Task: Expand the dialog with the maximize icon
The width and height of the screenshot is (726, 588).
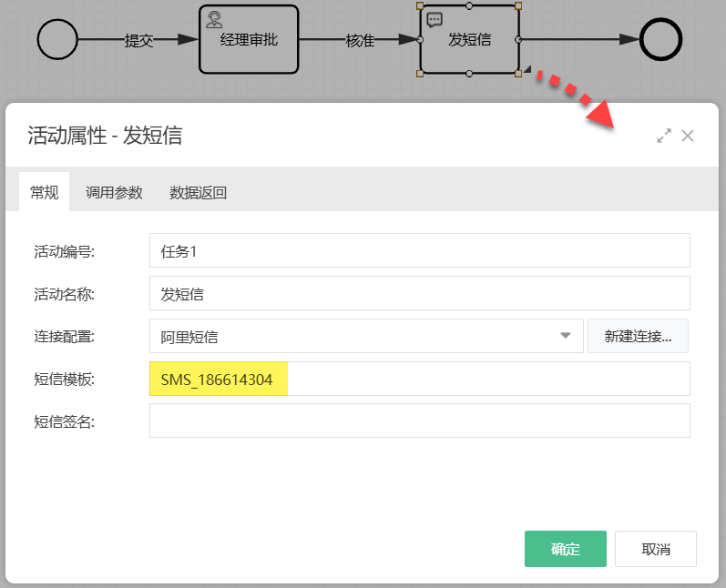Action: pyautogui.click(x=664, y=136)
